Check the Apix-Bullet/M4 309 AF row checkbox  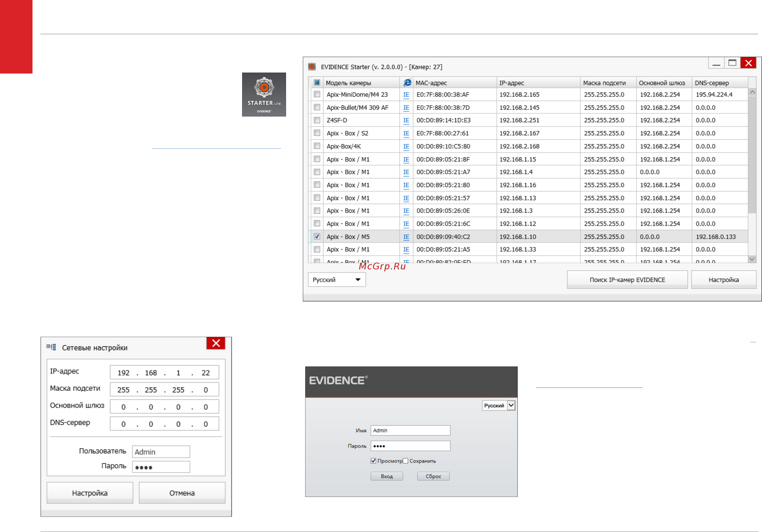click(x=317, y=107)
